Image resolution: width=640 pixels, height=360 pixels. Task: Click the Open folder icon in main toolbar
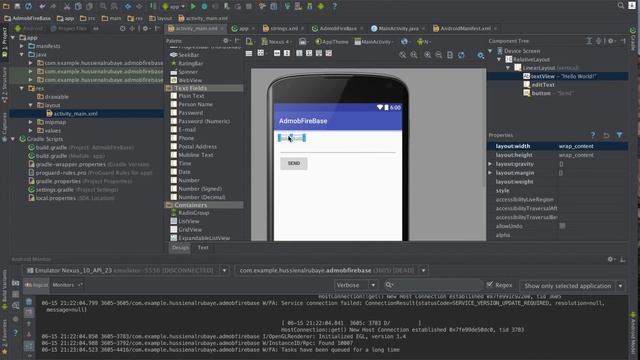click(6, 6)
